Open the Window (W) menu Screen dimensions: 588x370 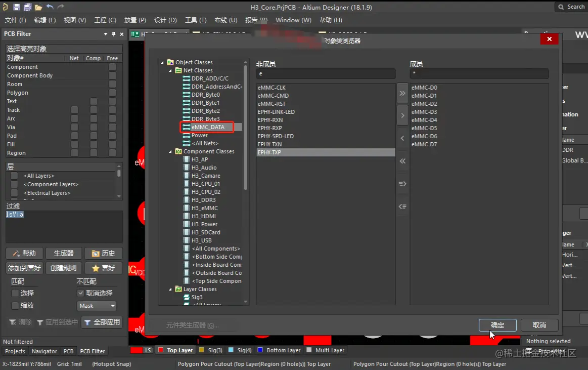pos(293,20)
